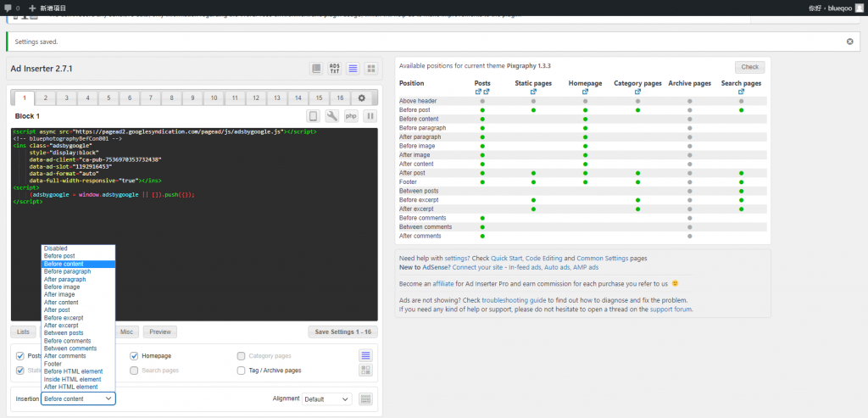Open the ads.txt editor icon
This screenshot has height=418, width=868.
335,68
